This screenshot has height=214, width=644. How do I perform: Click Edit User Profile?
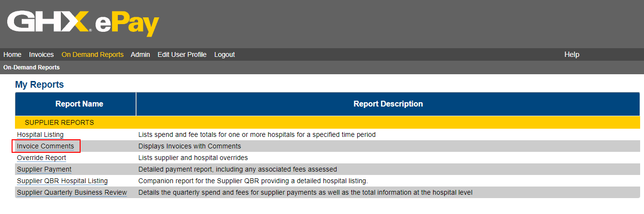[x=182, y=54]
